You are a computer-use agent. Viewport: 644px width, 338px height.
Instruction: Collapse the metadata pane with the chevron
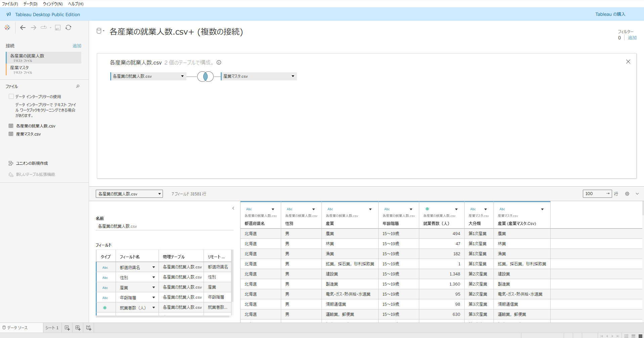[x=233, y=209]
